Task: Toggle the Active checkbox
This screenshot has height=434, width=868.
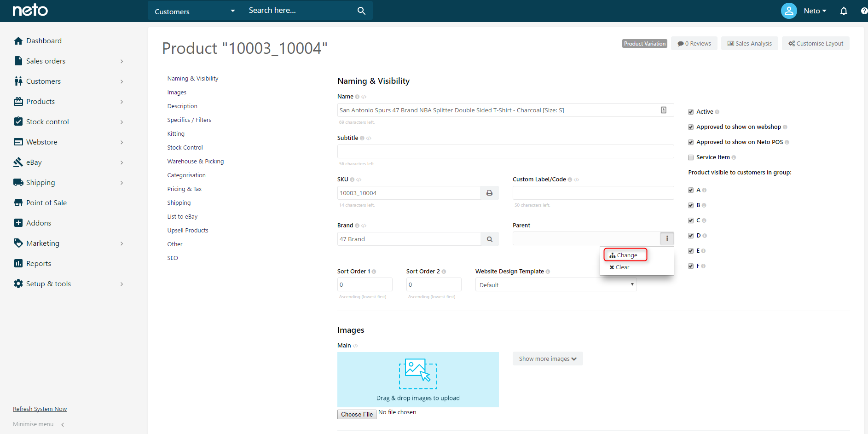Action: (691, 112)
